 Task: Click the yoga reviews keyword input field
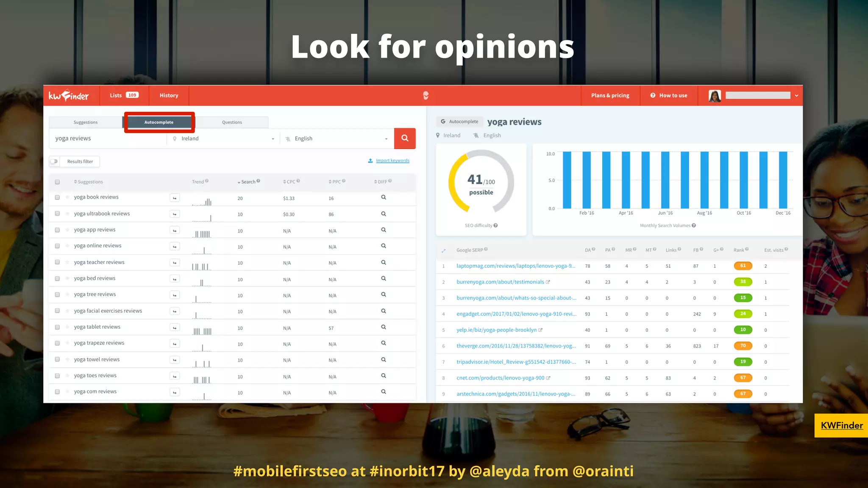coord(108,139)
